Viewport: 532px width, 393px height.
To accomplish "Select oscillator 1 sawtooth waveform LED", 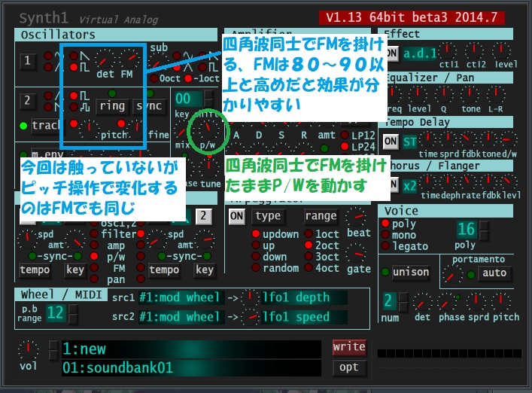I will pos(74,55).
